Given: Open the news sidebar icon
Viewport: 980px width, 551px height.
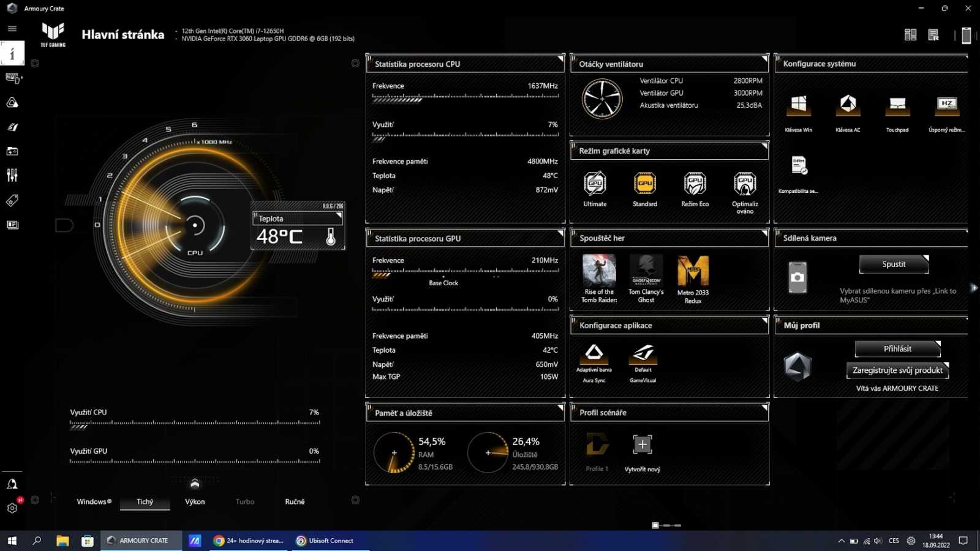Looking at the screenshot, I should pyautogui.click(x=12, y=225).
